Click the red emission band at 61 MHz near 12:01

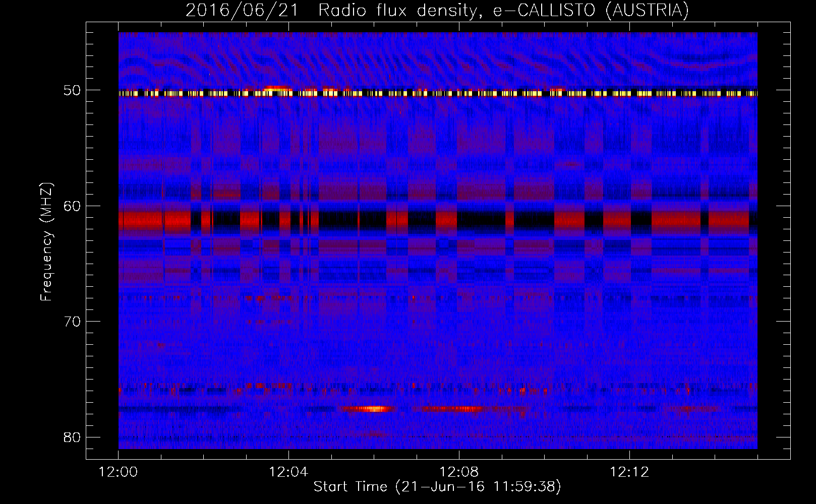click(x=154, y=221)
